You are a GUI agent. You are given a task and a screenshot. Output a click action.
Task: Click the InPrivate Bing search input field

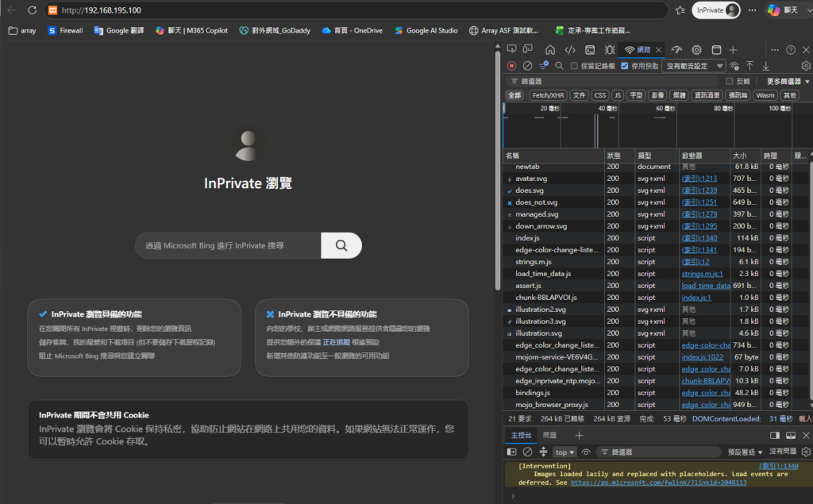pos(228,245)
